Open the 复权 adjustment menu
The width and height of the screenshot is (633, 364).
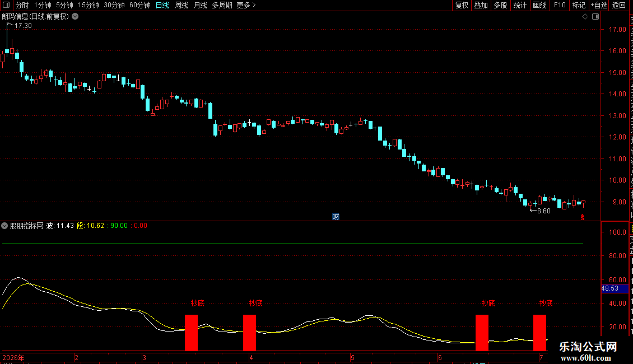tap(462, 5)
